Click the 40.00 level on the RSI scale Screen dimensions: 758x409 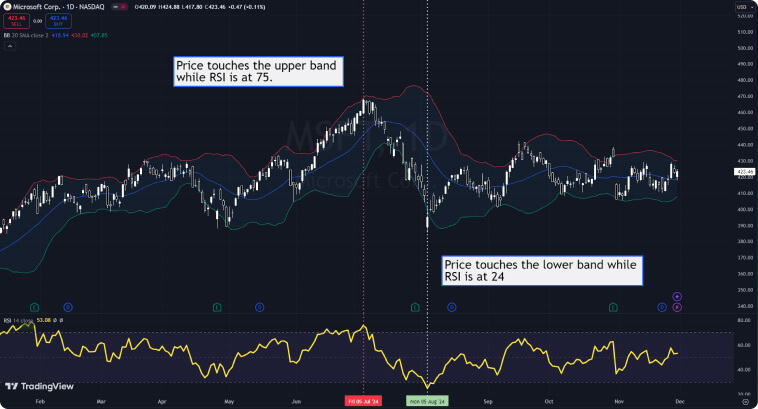pos(744,369)
